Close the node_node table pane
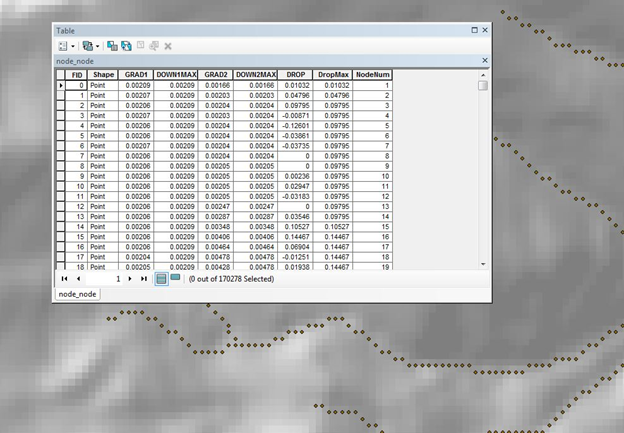The width and height of the screenshot is (624, 433). [x=485, y=61]
